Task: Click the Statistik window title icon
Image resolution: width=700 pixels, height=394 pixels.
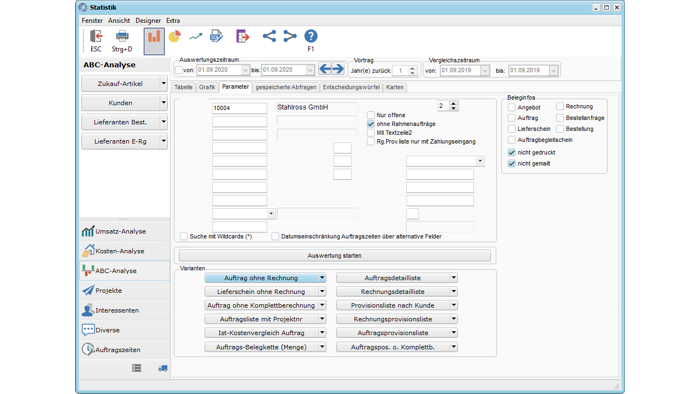Action: (x=83, y=8)
